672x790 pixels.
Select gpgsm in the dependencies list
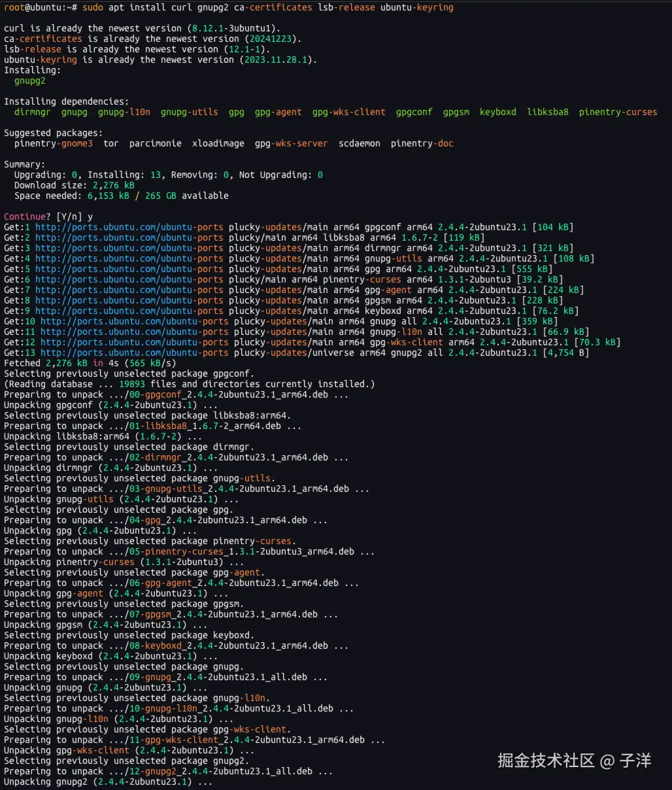(x=456, y=112)
